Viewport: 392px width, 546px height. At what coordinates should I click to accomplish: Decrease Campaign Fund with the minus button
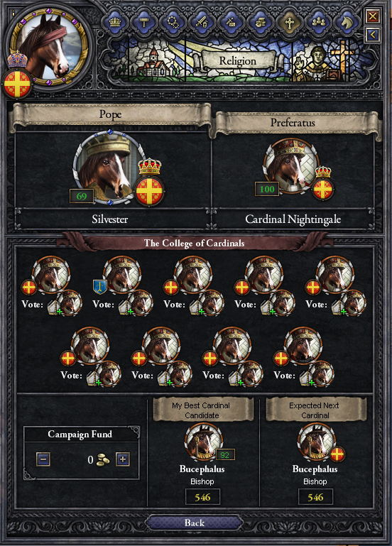coord(43,459)
